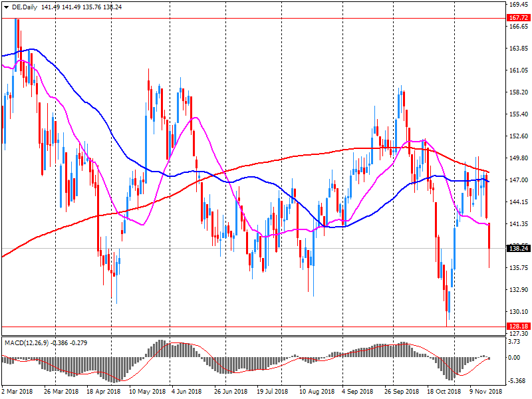Click the 147.00 price scale value
The height and width of the screenshot is (399, 532).
(519, 180)
